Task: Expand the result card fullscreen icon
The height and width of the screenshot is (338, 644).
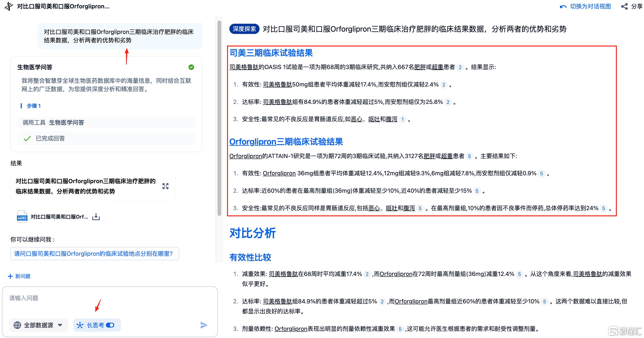Action: [165, 186]
